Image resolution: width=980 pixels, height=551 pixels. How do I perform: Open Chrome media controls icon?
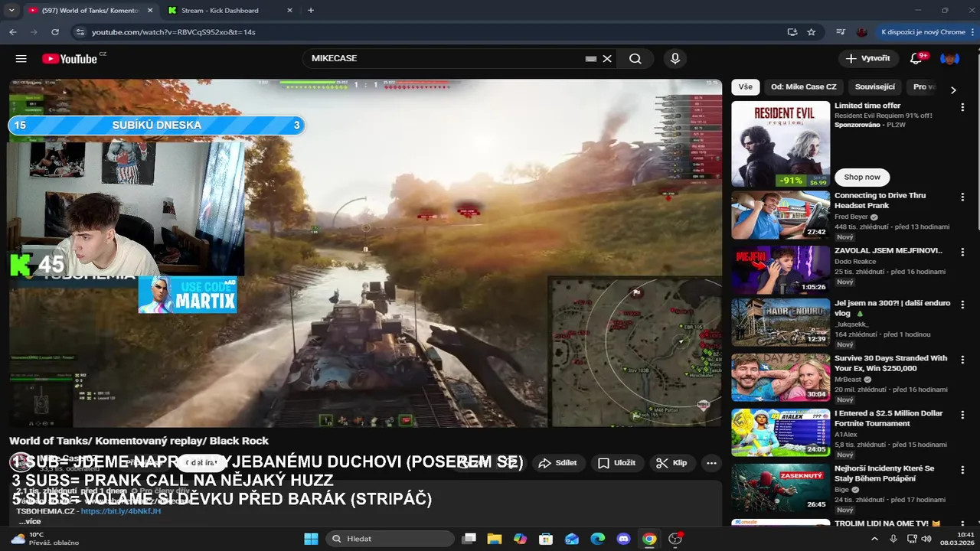point(841,32)
